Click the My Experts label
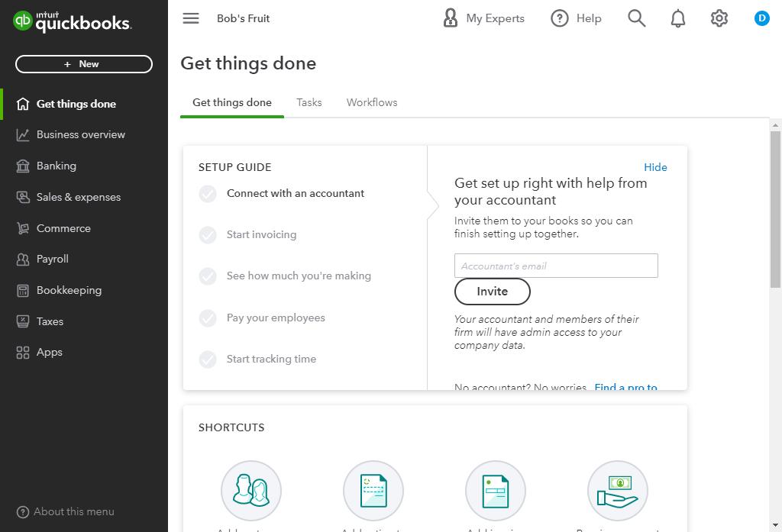 (x=495, y=18)
